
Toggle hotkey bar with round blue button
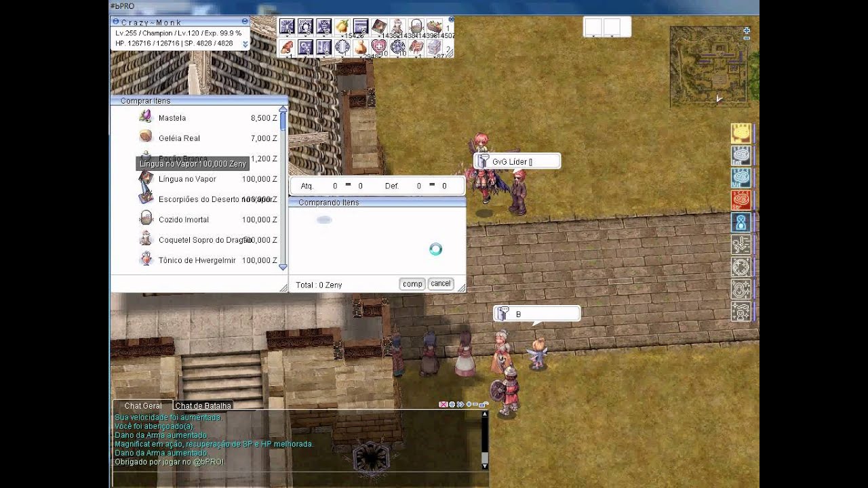(x=452, y=20)
